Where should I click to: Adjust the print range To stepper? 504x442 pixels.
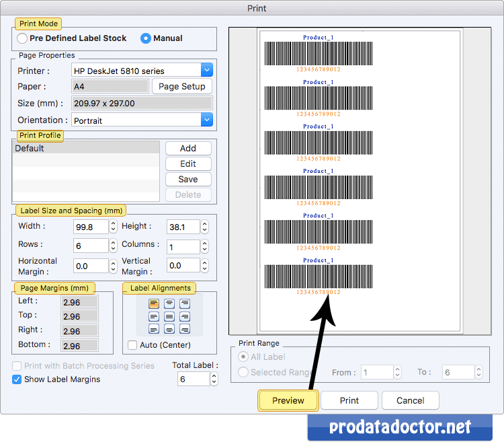pos(479,372)
